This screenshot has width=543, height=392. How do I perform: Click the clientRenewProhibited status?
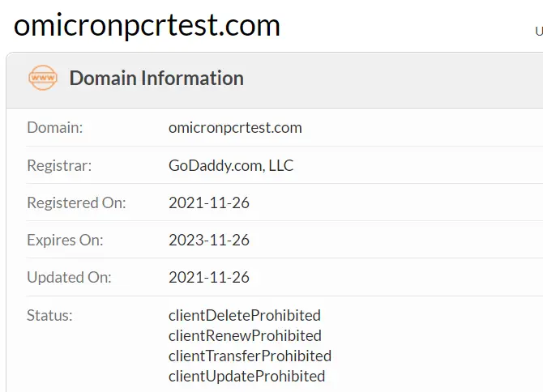click(x=245, y=335)
